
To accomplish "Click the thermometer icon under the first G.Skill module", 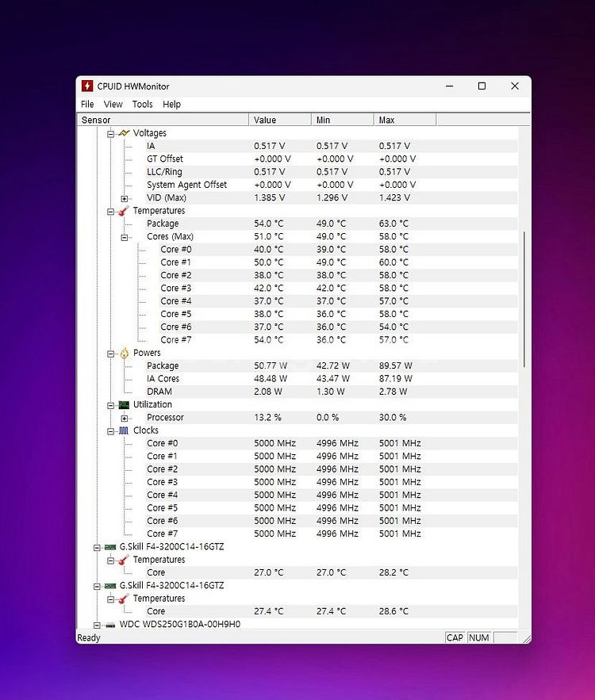I will pyautogui.click(x=124, y=560).
